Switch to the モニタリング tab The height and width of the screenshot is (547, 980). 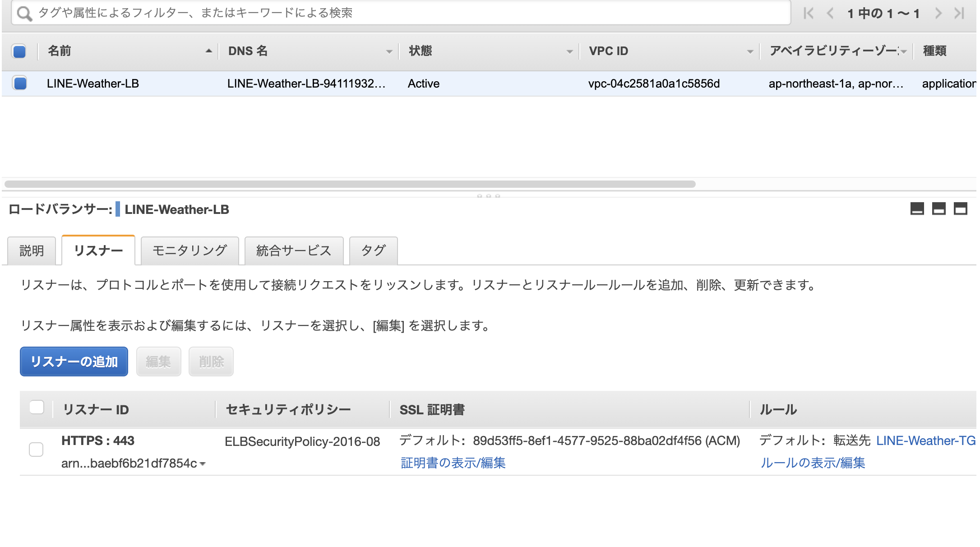[x=189, y=250]
